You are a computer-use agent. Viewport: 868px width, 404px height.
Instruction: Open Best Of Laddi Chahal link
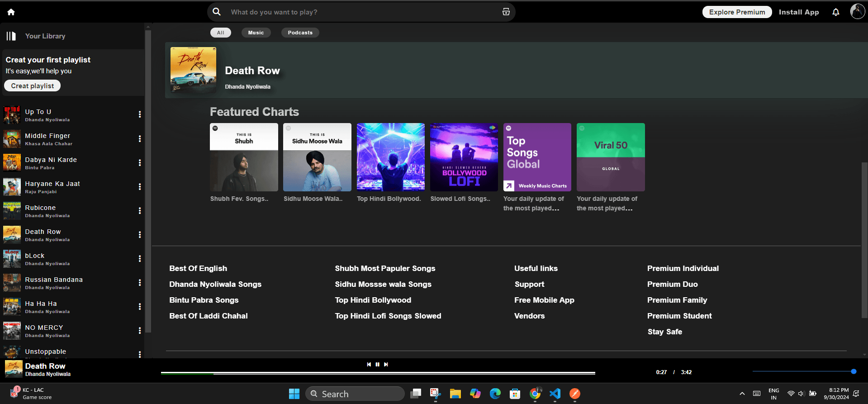[x=209, y=316]
